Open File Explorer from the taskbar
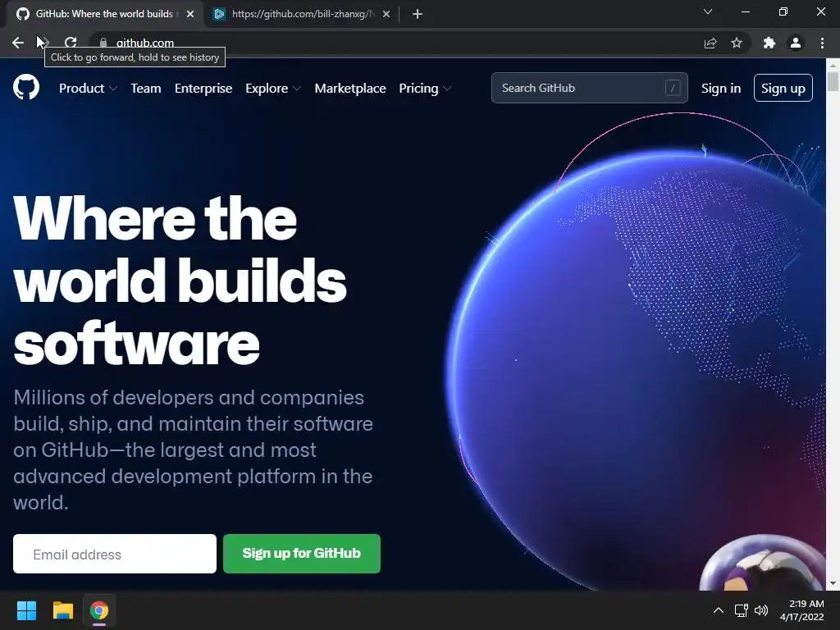Viewport: 840px width, 630px height. pos(62,610)
